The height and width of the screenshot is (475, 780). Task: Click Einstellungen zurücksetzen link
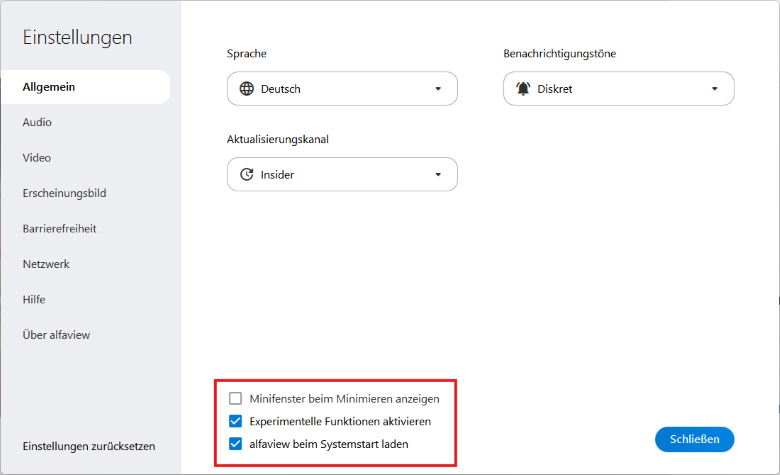(88, 446)
